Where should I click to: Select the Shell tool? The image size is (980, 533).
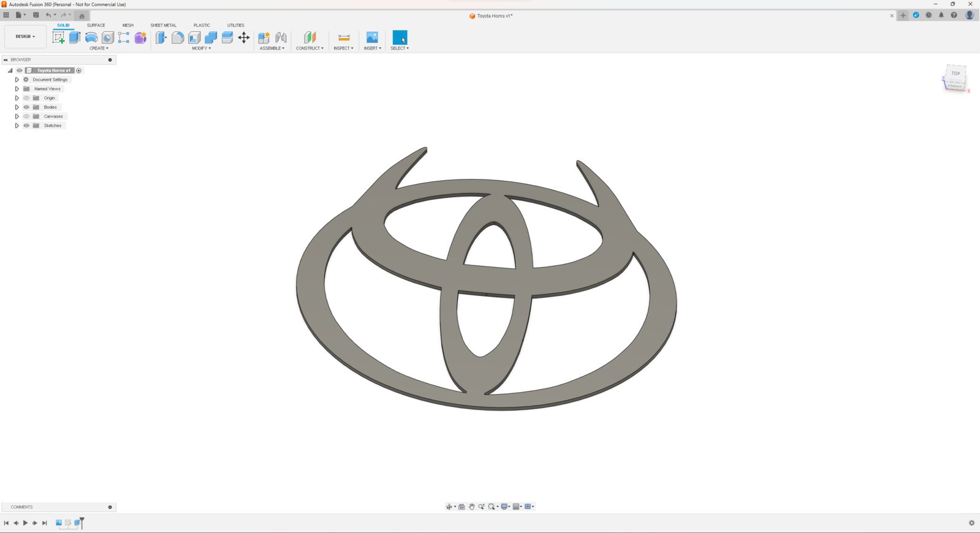(194, 37)
